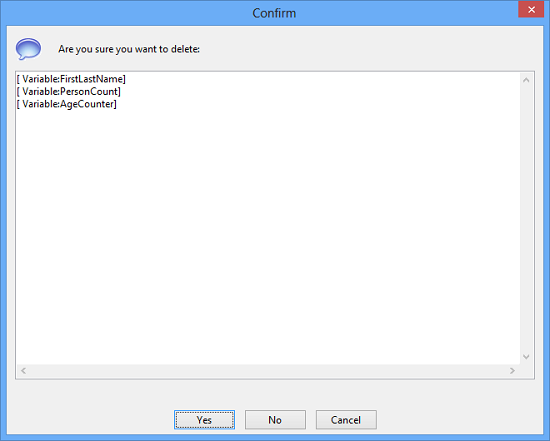Click the up arrow of vertical scrollbar
The width and height of the screenshot is (550, 441).
(x=526, y=80)
